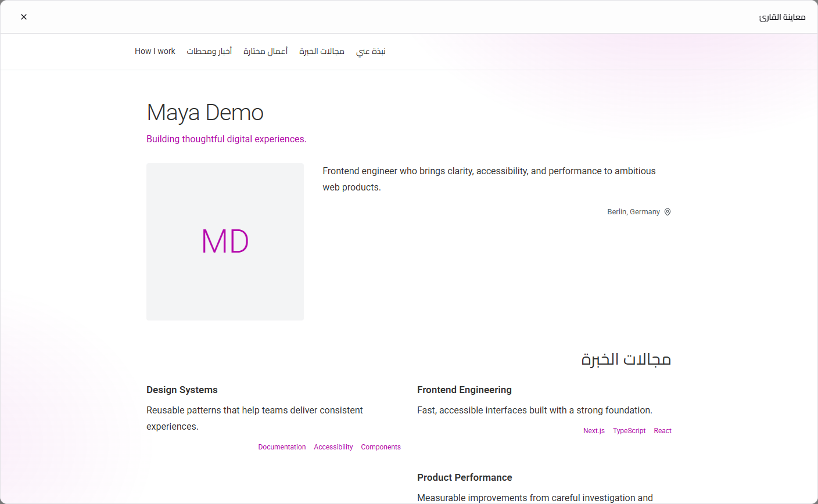
Task: Click the "Berlin, Germany" location text
Action: pyautogui.click(x=633, y=212)
